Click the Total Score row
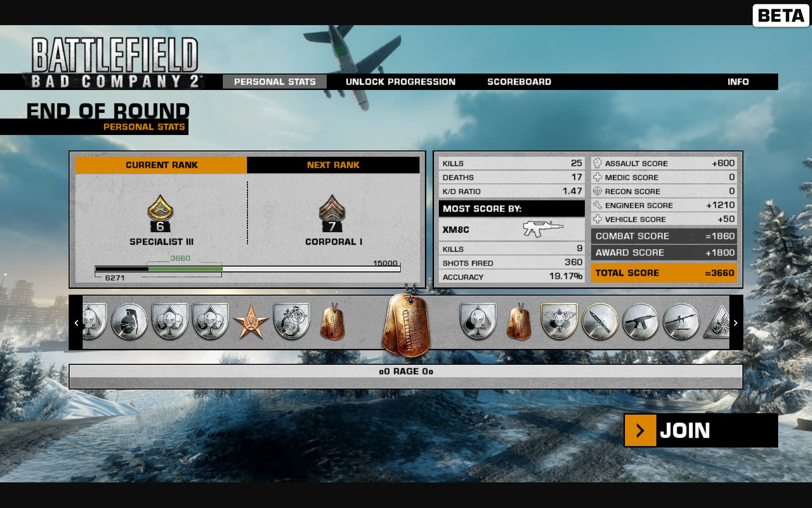Viewport: 812px width, 508px height. coord(664,273)
